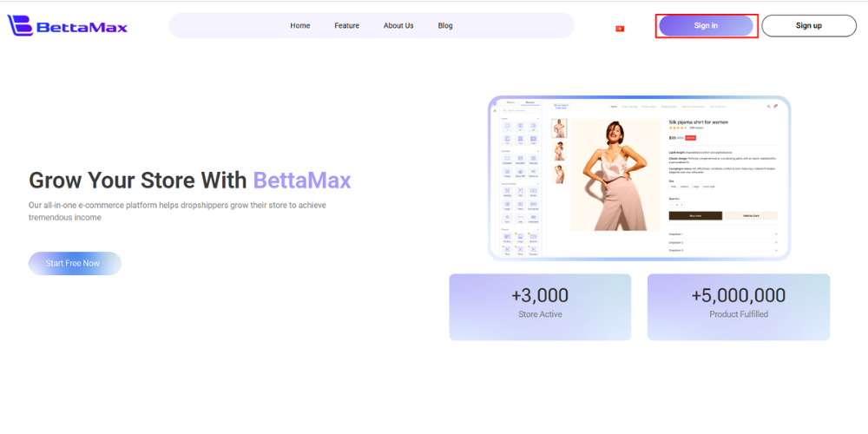This screenshot has width=868, height=434.
Task: Click the dark Buy now button
Action: tap(695, 215)
